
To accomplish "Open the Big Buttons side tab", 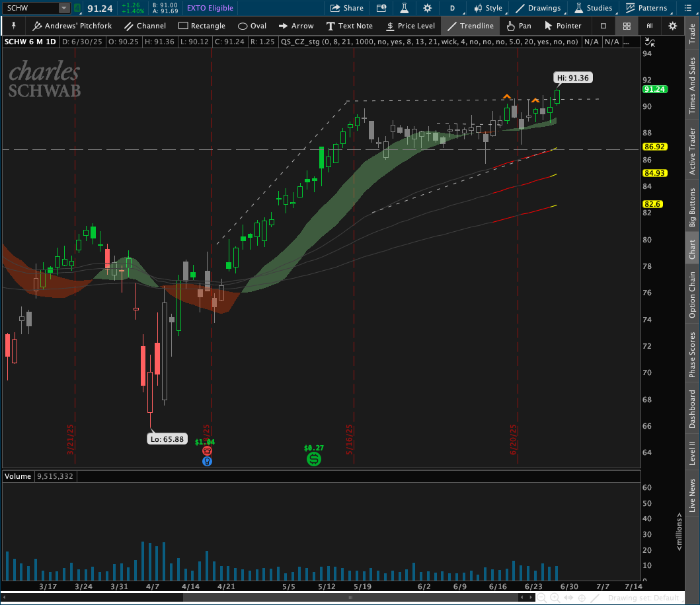I will [693, 207].
